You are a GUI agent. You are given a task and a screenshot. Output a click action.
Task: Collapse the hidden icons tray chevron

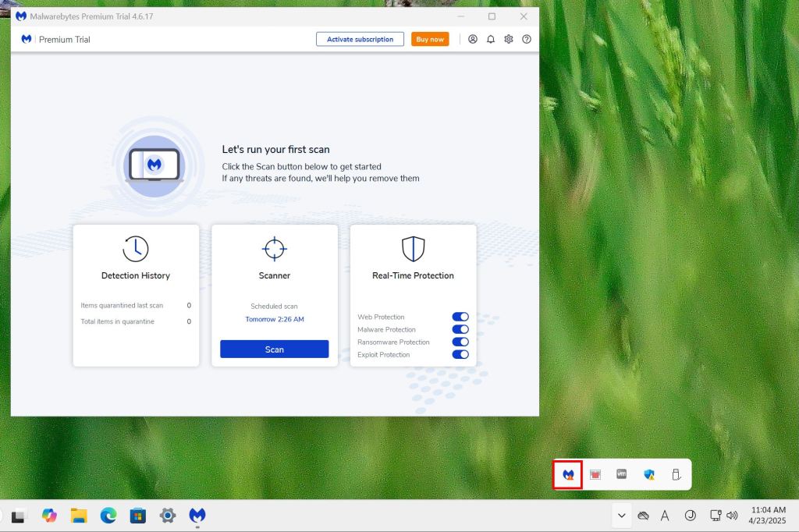pyautogui.click(x=621, y=516)
